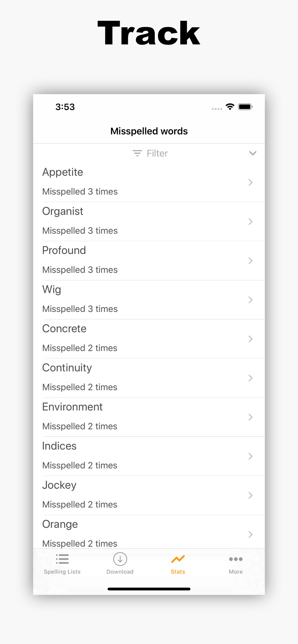This screenshot has width=298, height=644.
Task: Expand the Organist row arrow
Action: 250,222
